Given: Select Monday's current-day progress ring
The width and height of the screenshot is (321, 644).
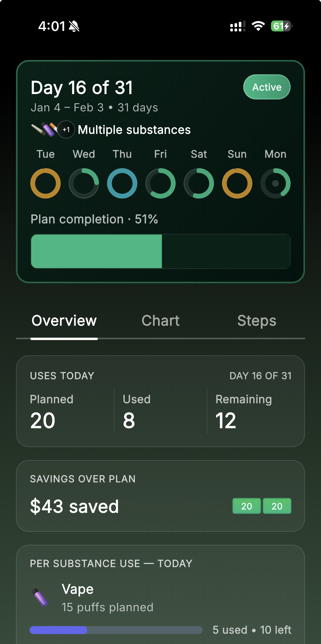Looking at the screenshot, I should (x=275, y=183).
